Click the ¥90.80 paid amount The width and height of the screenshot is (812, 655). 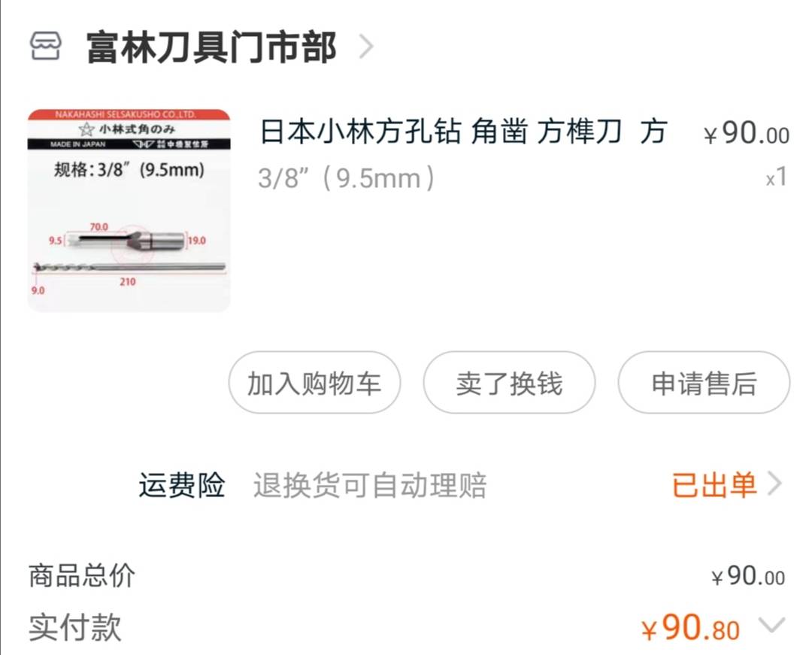(x=690, y=628)
